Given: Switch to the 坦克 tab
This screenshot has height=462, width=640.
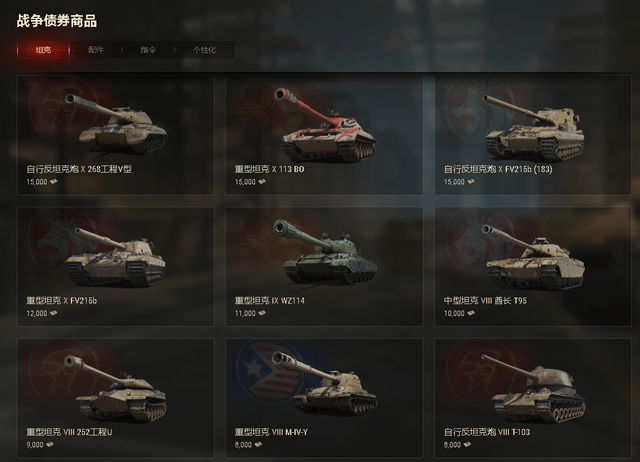Looking at the screenshot, I should coord(43,50).
